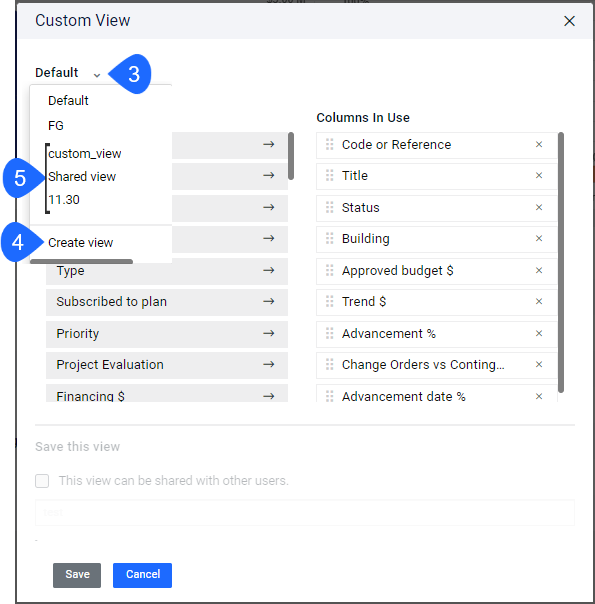Image resolution: width=595 pixels, height=604 pixels.
Task: Click the blue Cancel button
Action: point(142,575)
